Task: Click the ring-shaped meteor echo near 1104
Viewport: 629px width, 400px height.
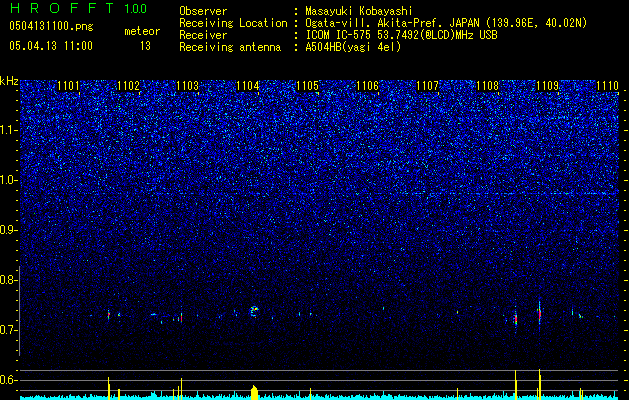Action: 254,311
